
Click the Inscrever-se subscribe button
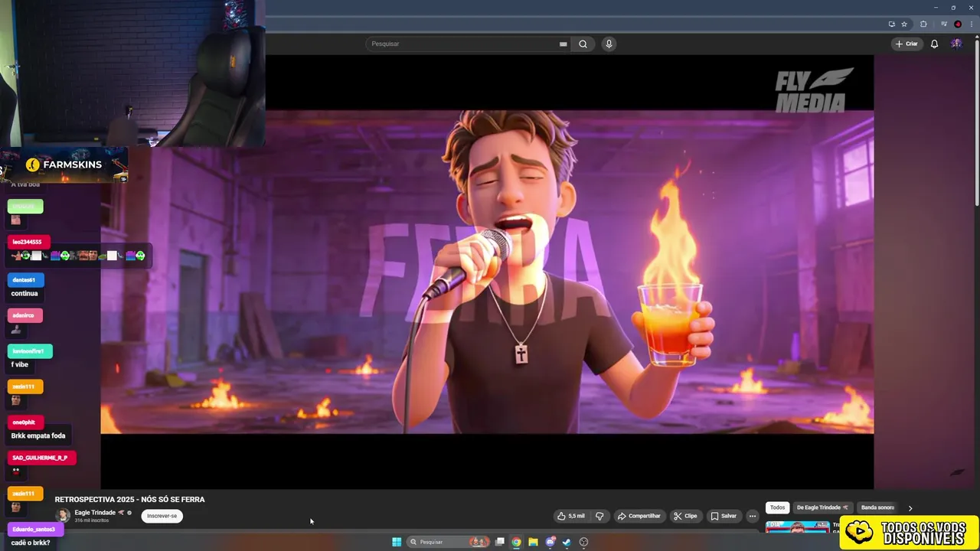pos(162,516)
